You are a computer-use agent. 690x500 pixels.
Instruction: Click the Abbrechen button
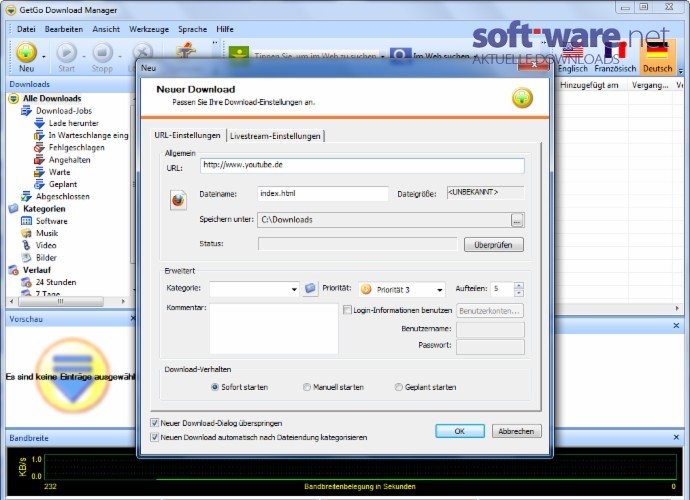coord(516,431)
